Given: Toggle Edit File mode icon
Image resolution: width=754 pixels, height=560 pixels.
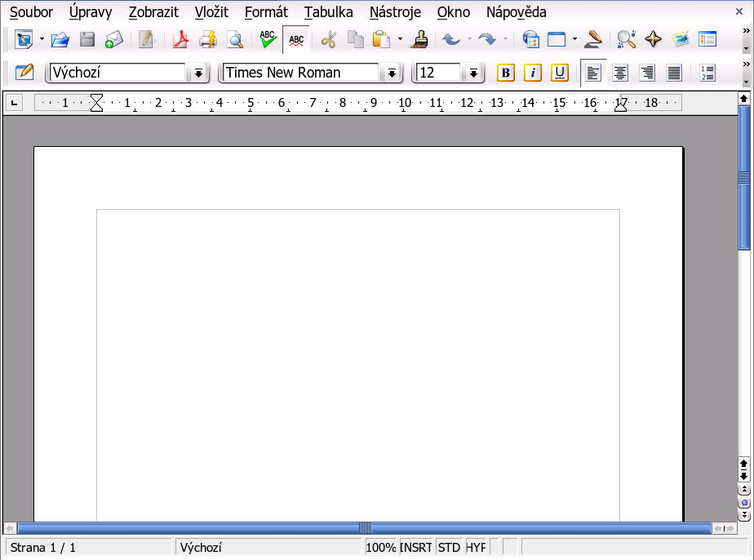Looking at the screenshot, I should click(146, 39).
